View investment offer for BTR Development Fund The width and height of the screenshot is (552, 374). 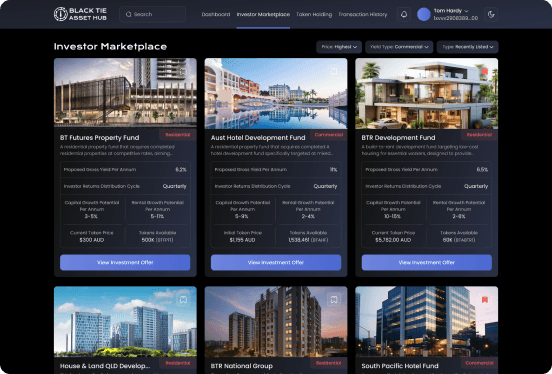427,262
